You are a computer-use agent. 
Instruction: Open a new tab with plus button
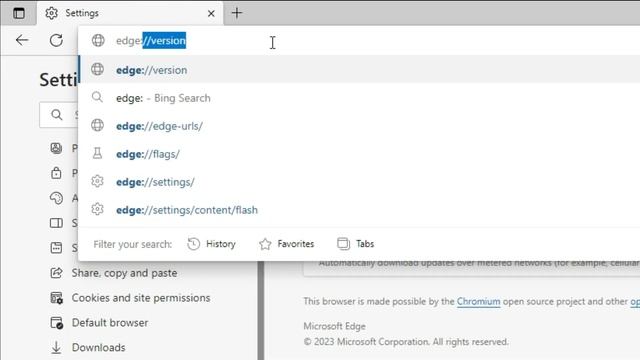click(237, 13)
